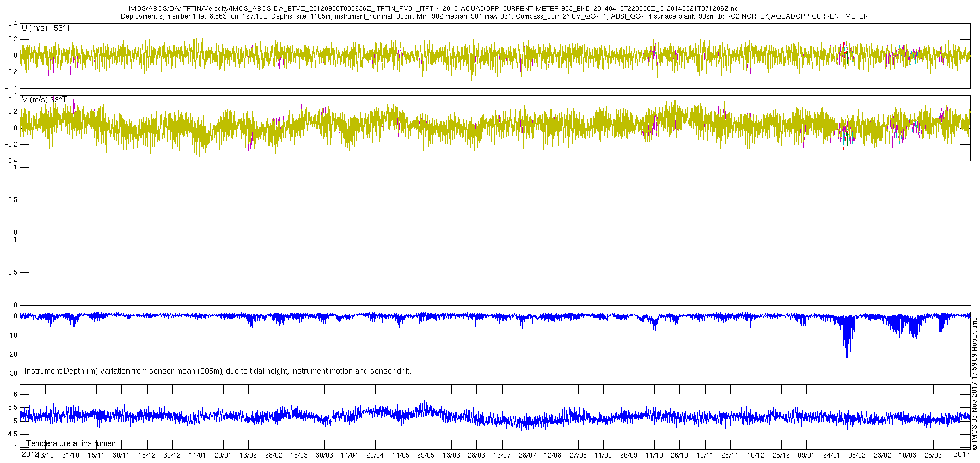Click the 10/12 date tick label
Image resolution: width=980 pixels, height=463 pixels.
click(756, 455)
